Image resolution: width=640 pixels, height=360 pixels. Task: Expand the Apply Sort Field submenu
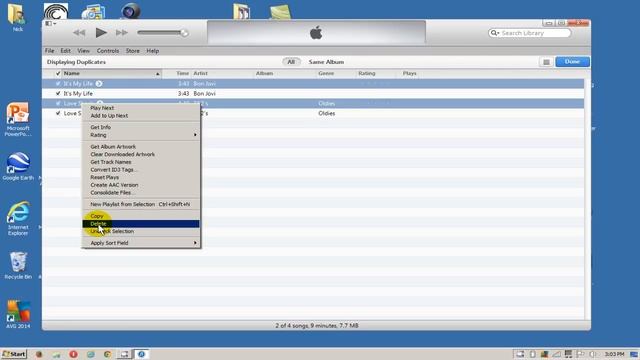[141, 243]
